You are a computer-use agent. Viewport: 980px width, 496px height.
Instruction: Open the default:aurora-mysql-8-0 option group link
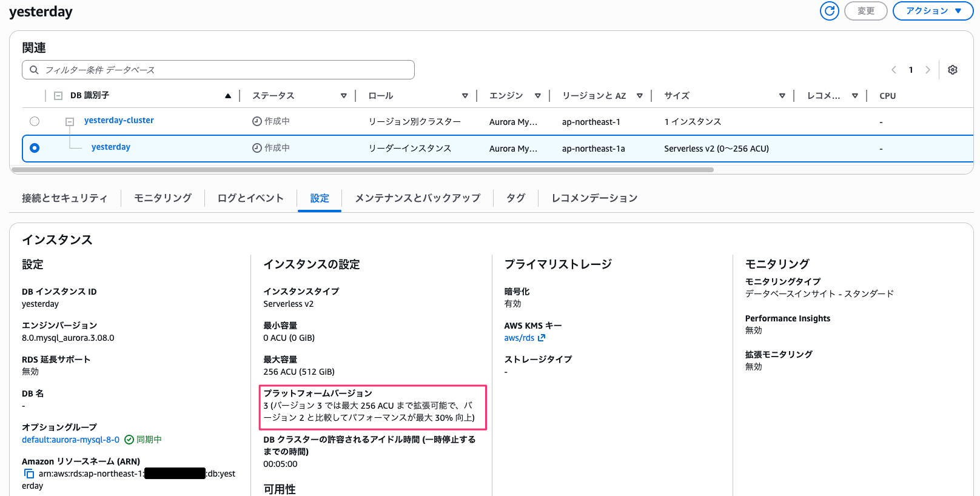click(x=70, y=440)
